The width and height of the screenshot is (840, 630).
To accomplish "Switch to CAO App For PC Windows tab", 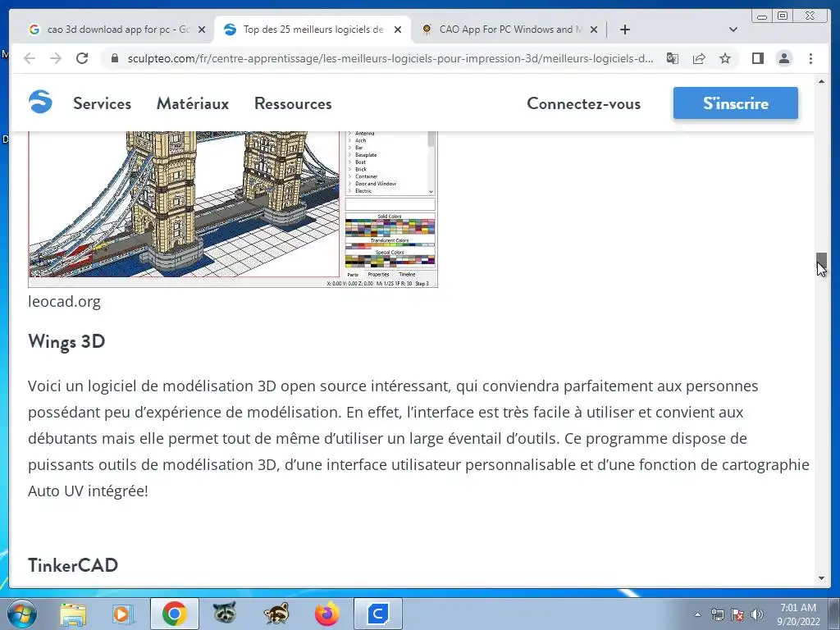I will point(509,30).
